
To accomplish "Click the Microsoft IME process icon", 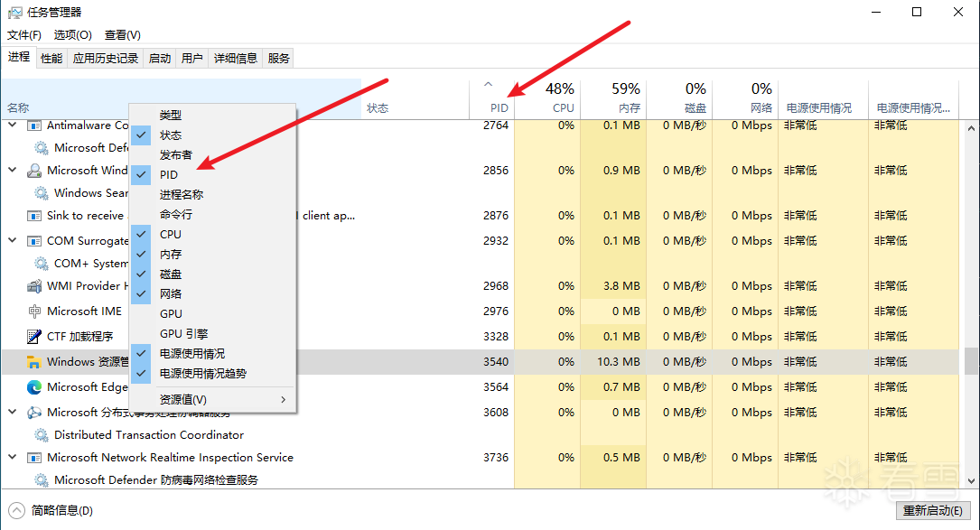I will point(34,311).
